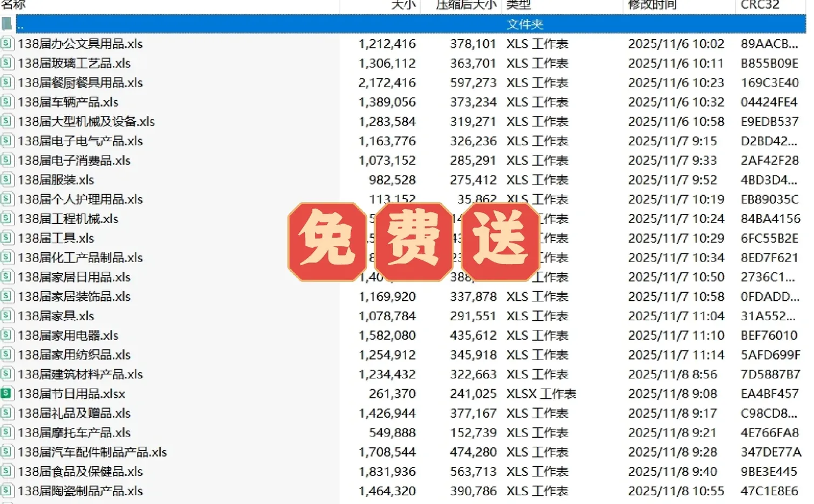Click the Excel icon beside 138届办公文具用品.xls
The width and height of the screenshot is (814, 504).
pos(7,43)
